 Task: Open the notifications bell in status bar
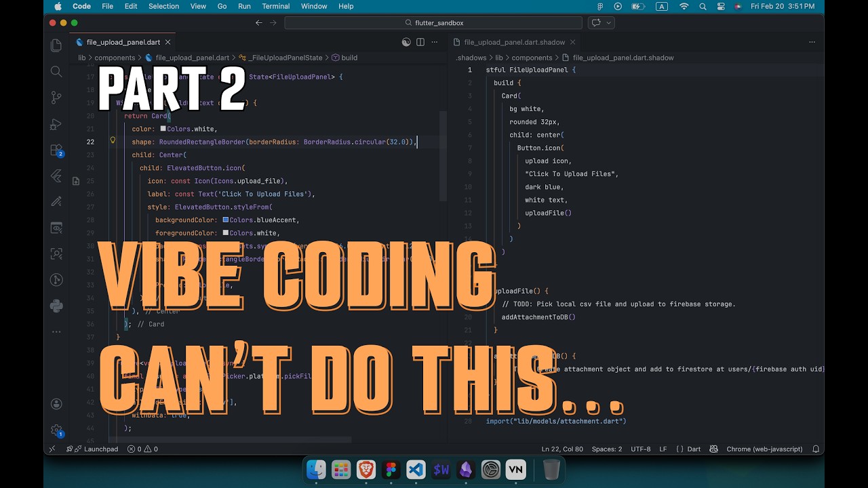(816, 449)
